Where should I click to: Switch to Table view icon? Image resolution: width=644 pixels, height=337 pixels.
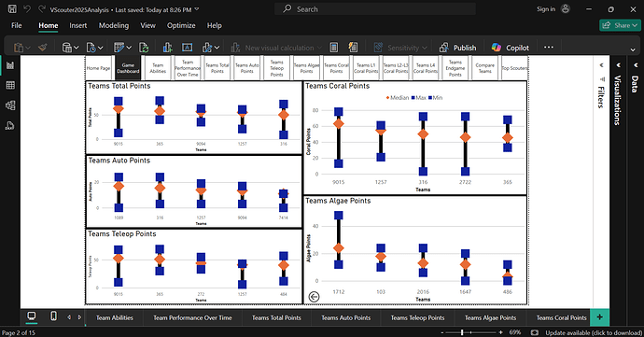[10, 85]
